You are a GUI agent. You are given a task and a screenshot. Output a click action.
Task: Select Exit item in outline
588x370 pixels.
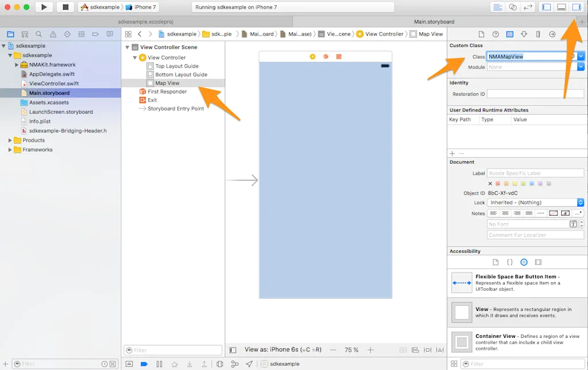152,100
